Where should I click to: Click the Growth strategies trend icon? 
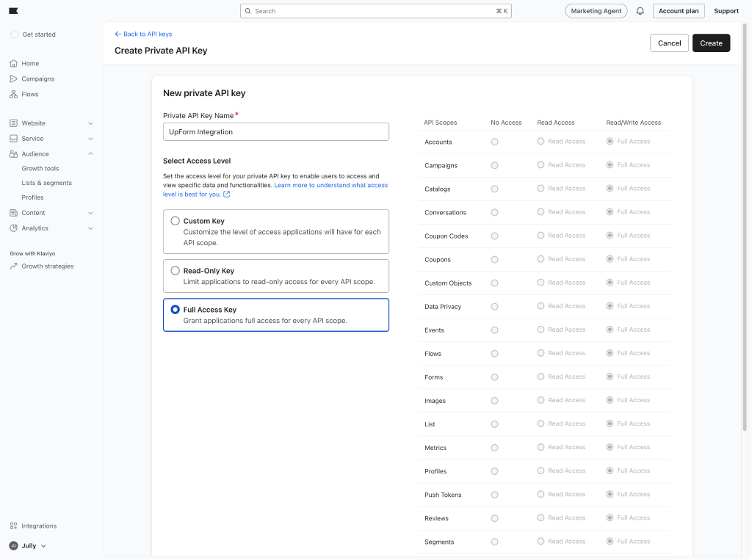pos(13,266)
